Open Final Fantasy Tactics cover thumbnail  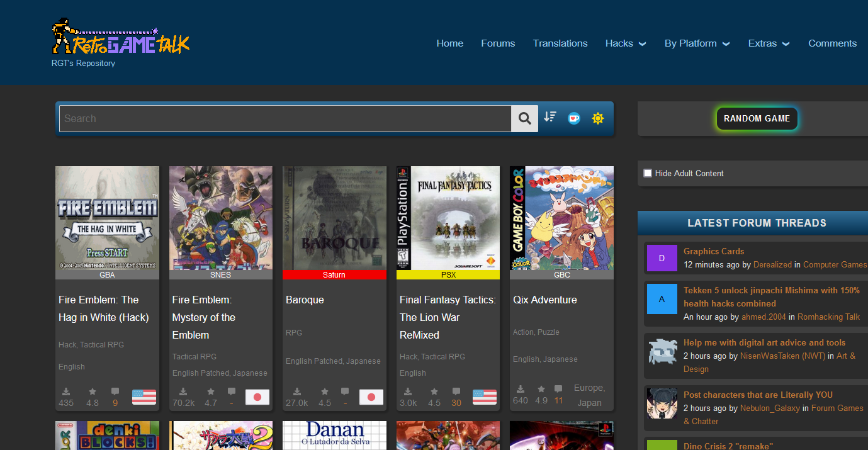pyautogui.click(x=448, y=218)
